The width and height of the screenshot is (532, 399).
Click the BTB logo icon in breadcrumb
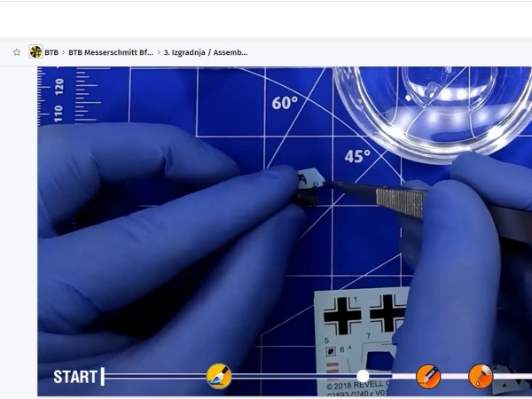[x=35, y=52]
